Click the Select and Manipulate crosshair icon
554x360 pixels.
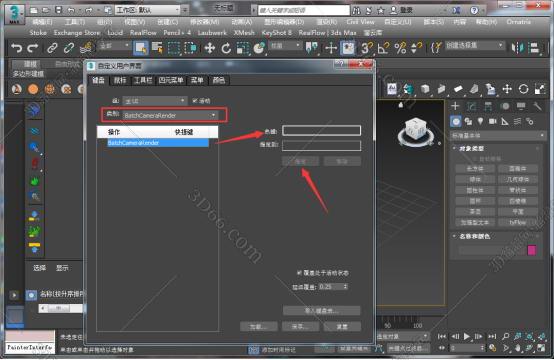click(331, 48)
